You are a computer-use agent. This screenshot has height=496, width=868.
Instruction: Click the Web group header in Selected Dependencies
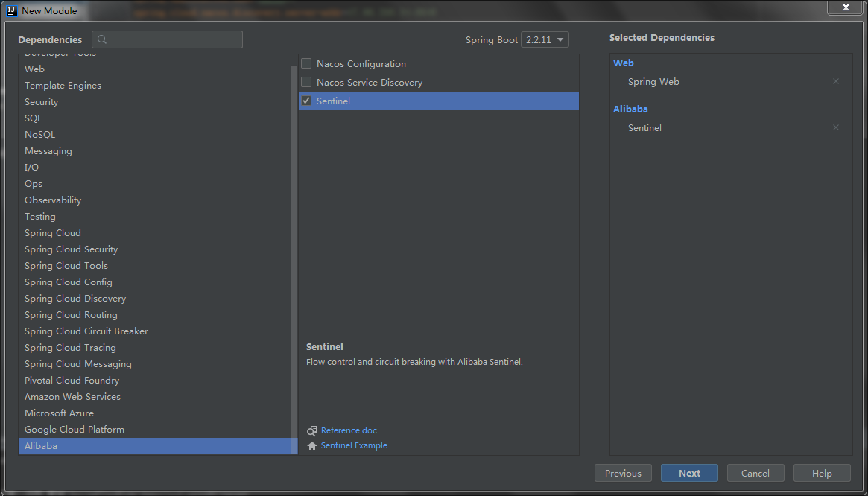click(624, 63)
